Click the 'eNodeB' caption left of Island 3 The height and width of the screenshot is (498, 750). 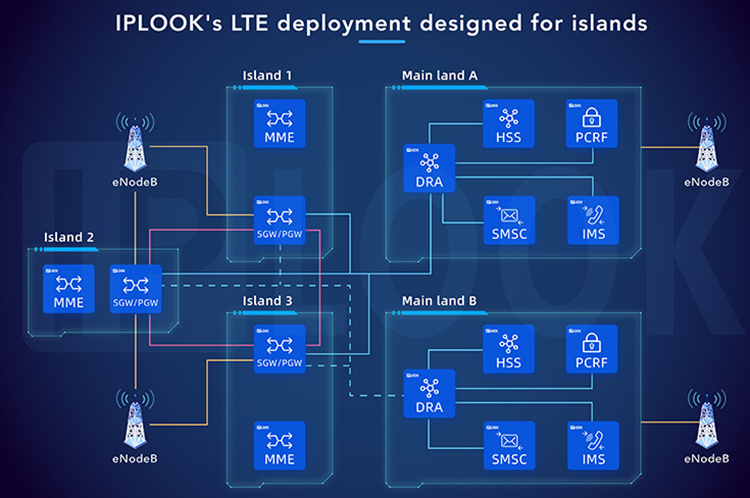[135, 459]
